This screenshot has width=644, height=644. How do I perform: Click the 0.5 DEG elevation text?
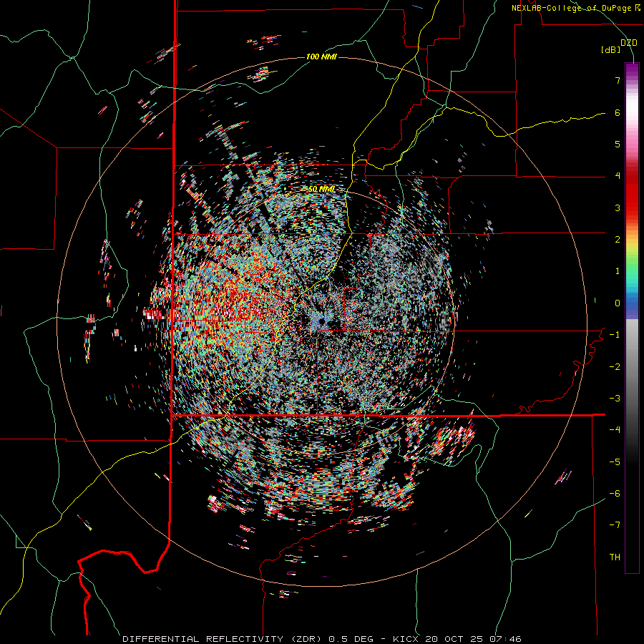pyautogui.click(x=351, y=639)
